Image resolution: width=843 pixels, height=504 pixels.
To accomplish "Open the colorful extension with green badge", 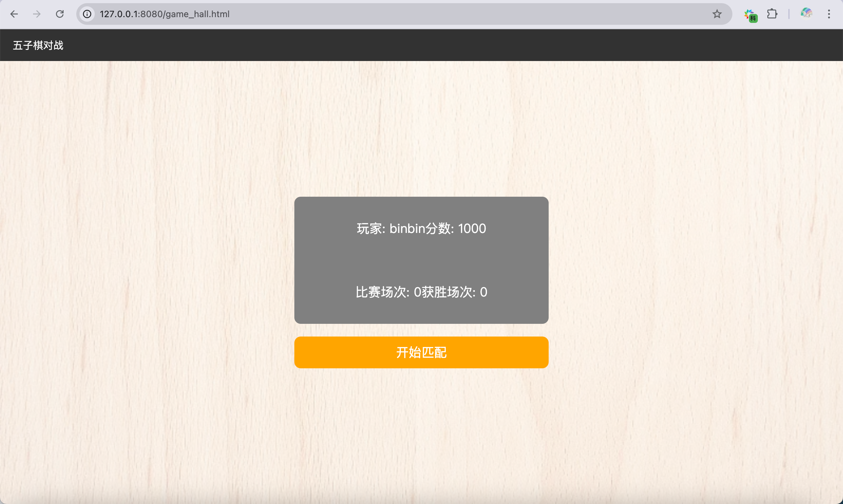I will click(x=750, y=15).
